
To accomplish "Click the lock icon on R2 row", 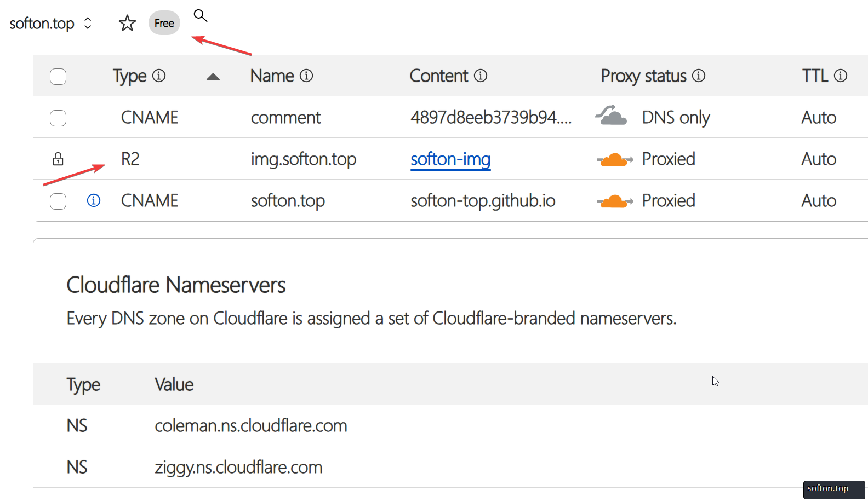I will [58, 159].
